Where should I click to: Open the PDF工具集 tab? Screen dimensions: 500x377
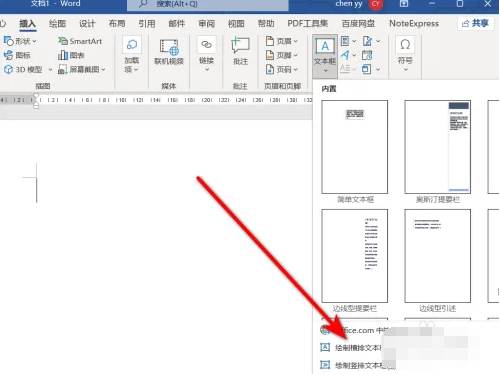(308, 24)
